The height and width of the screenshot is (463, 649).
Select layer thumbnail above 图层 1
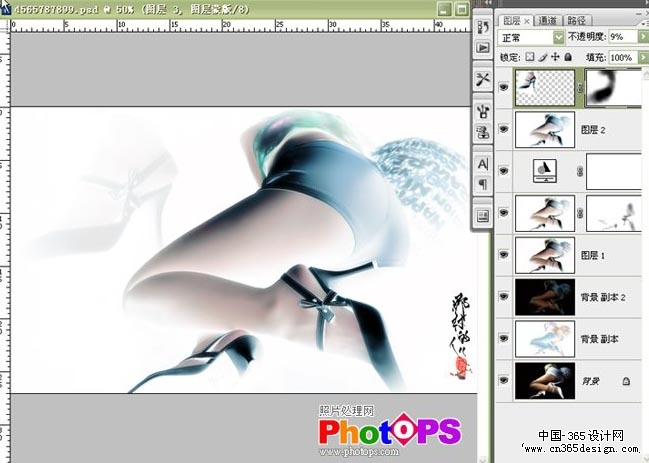pos(545,213)
